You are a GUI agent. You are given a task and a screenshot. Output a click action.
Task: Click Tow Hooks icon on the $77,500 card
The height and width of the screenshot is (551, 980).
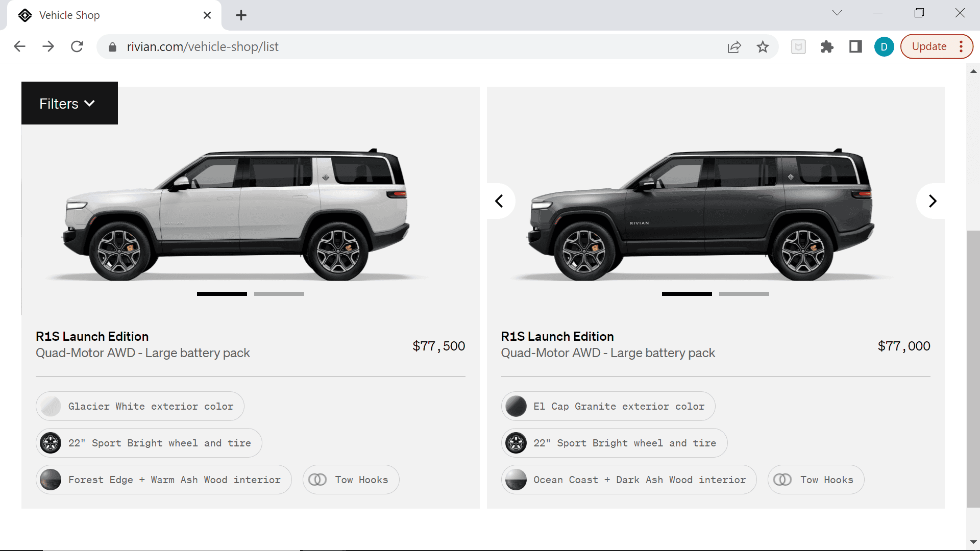coord(317,480)
